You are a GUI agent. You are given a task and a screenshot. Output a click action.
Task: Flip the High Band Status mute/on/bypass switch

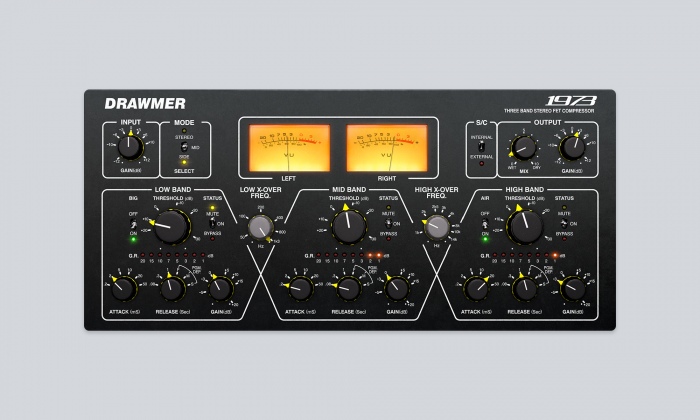tap(564, 224)
